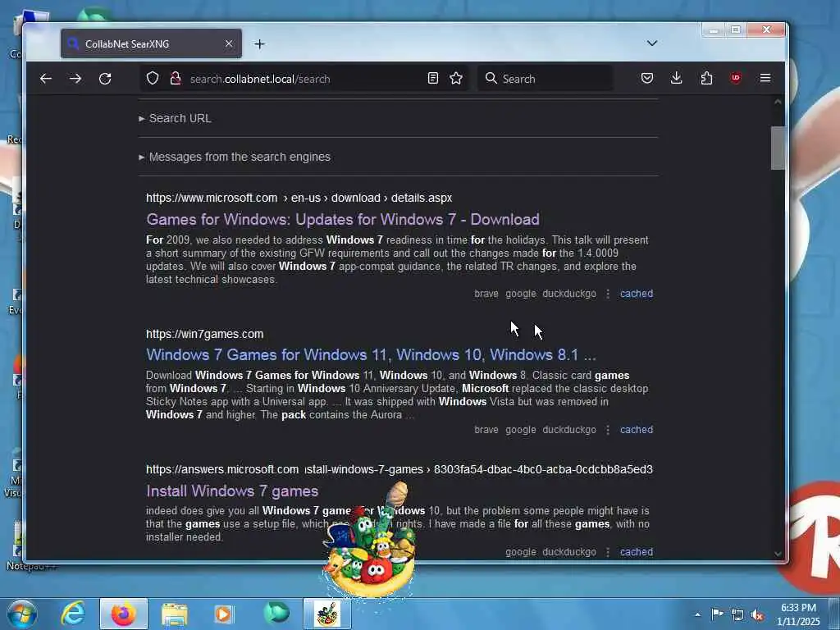This screenshot has height=630, width=840.
Task: Select the CollabNet SearXNG tab
Action: [151, 44]
